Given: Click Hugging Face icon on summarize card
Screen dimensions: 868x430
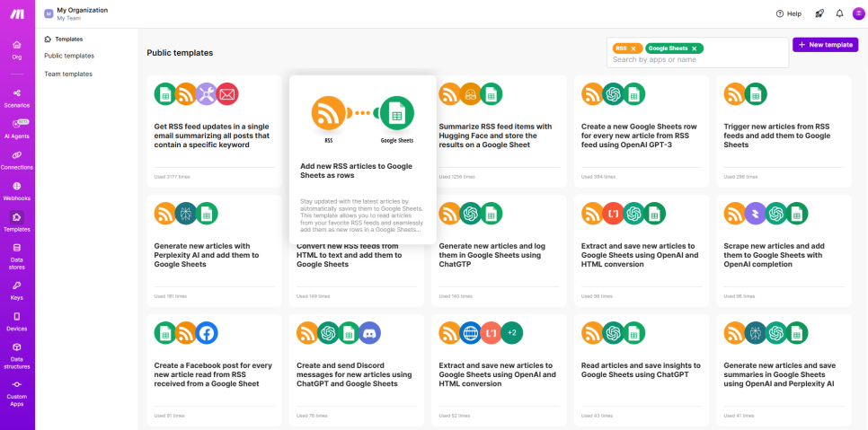Looking at the screenshot, I should point(471,94).
